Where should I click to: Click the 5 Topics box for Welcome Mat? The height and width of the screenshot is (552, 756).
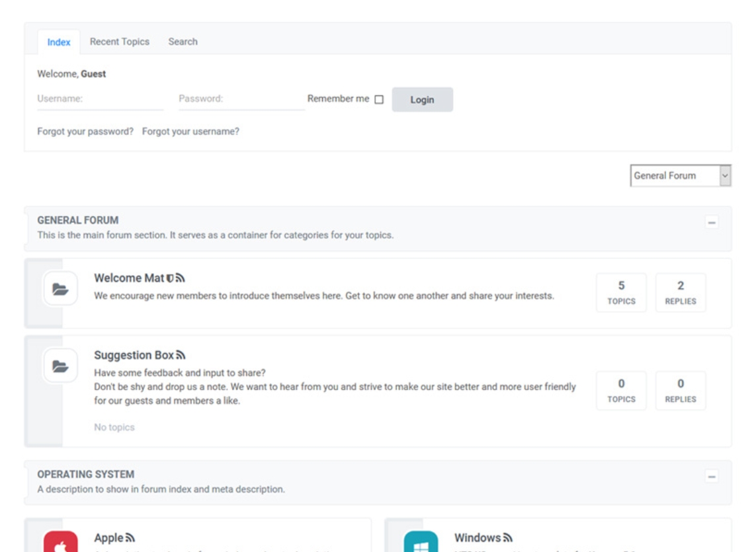tap(621, 293)
